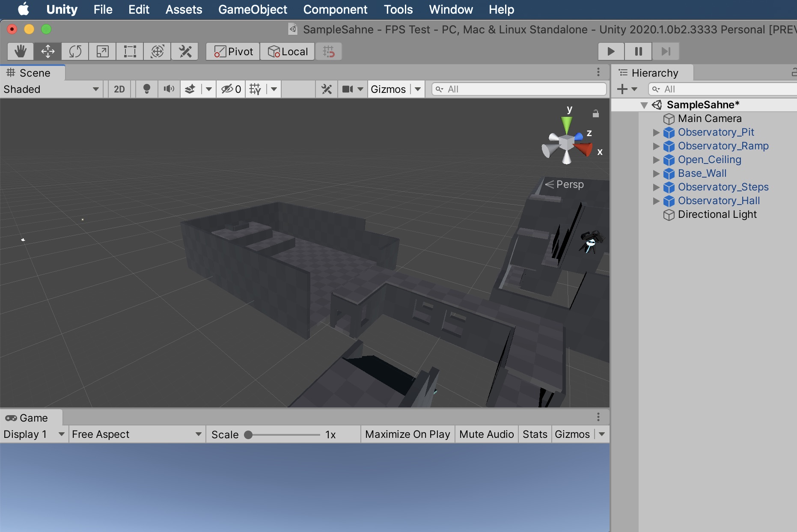Screen dimensions: 797x532
Task: Select the Rotate tool
Action: coord(75,51)
